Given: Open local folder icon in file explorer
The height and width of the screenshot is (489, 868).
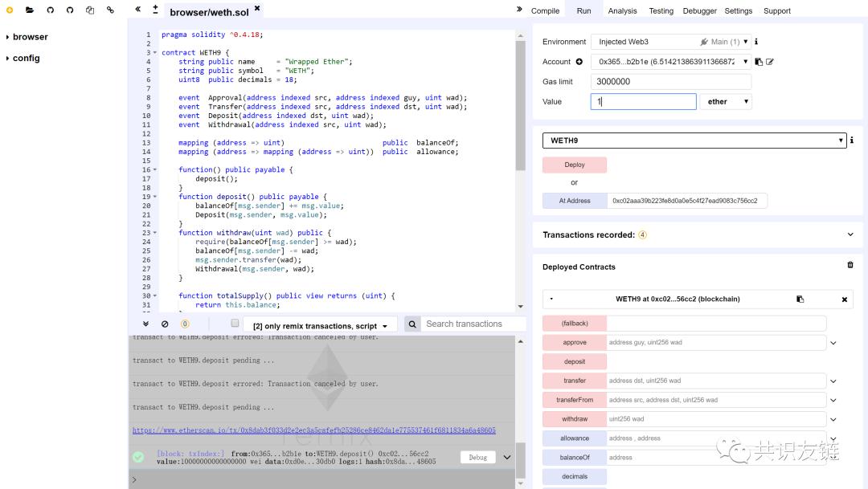Looking at the screenshot, I should (x=30, y=10).
